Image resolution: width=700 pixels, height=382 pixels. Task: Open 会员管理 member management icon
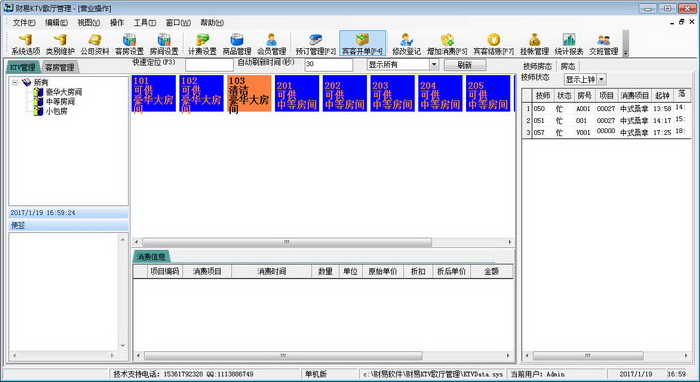(x=271, y=44)
